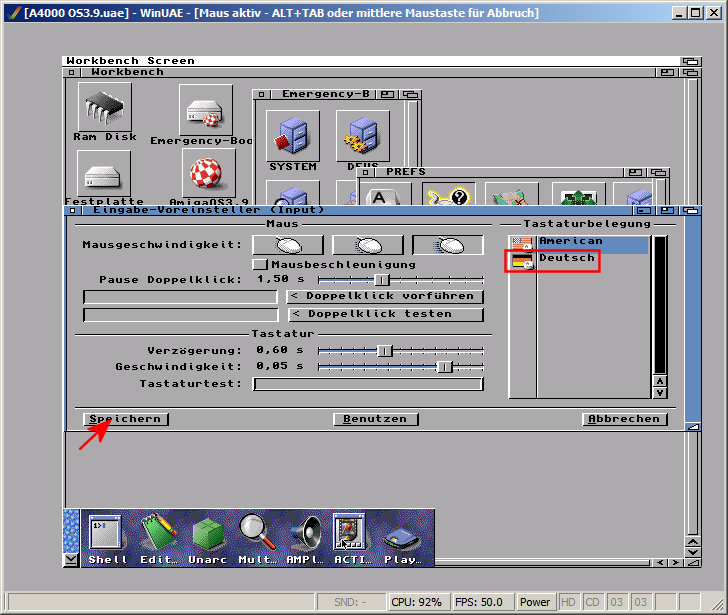Image resolution: width=728 pixels, height=615 pixels.
Task: Open the DEVS drawer in Emergency-B window
Action: [x=363, y=136]
